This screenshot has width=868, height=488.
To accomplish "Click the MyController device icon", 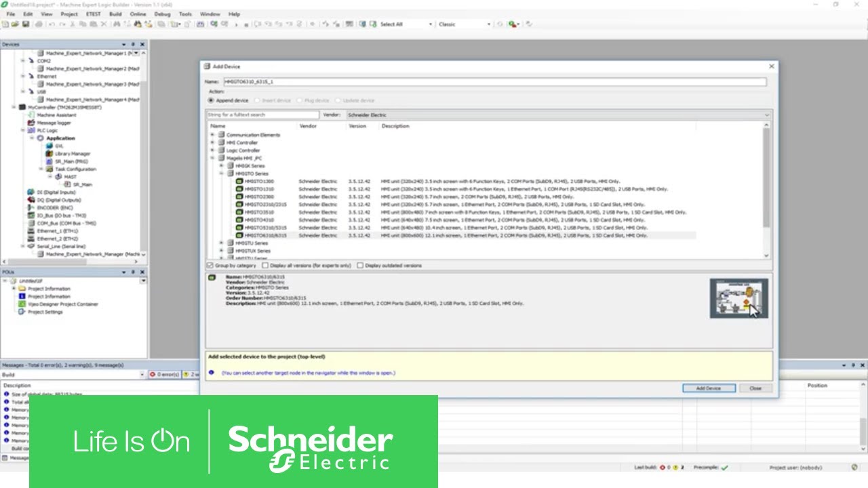I will tap(22, 107).
